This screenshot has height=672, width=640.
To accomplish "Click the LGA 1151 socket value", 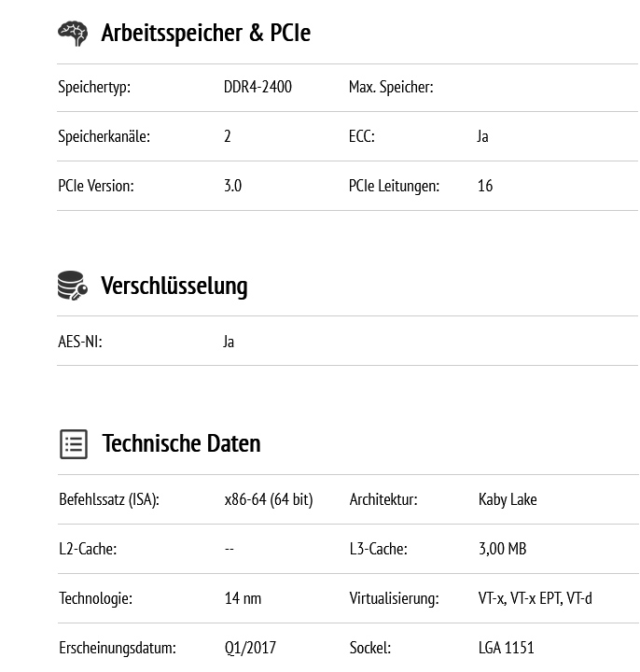I will click(506, 648).
